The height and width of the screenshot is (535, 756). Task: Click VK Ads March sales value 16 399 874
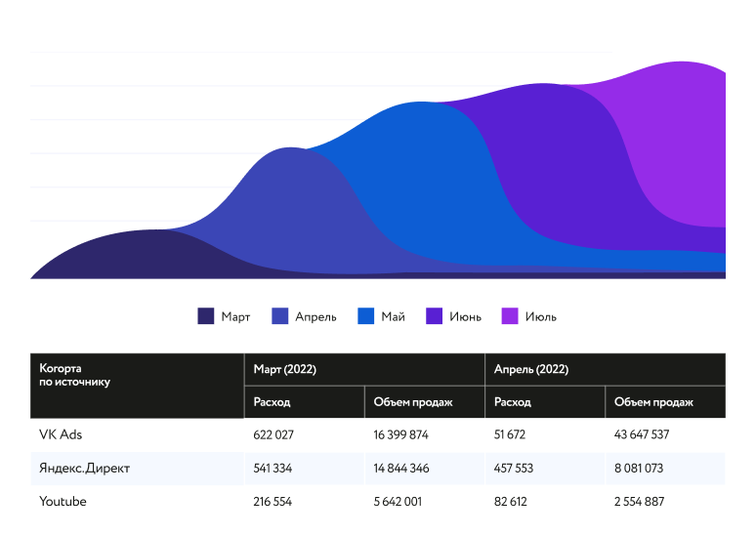[x=400, y=434]
